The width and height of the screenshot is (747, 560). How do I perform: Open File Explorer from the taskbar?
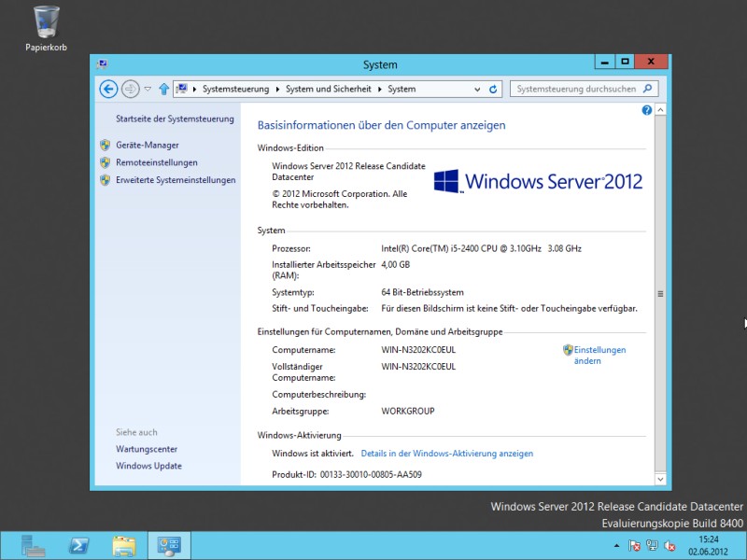[124, 546]
